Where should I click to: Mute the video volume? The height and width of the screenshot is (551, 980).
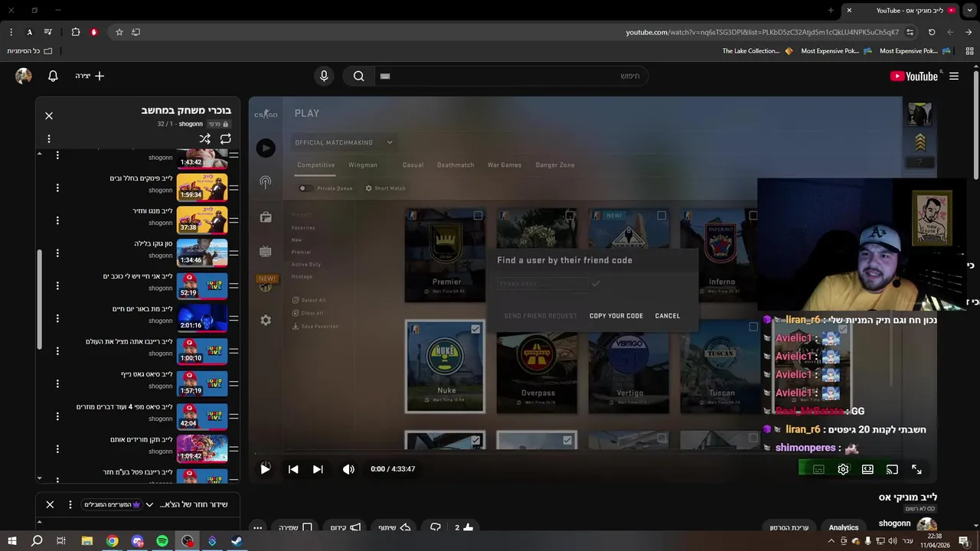coord(348,469)
